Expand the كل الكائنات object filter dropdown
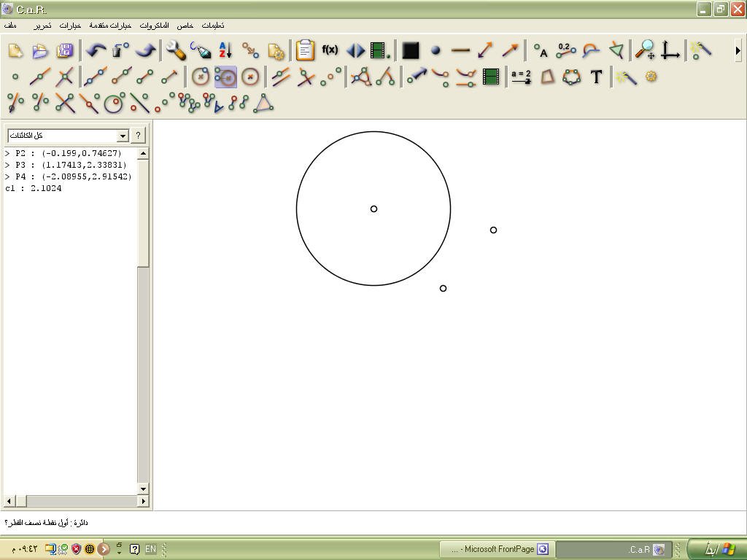Viewport: 747px width, 560px height. 123,136
